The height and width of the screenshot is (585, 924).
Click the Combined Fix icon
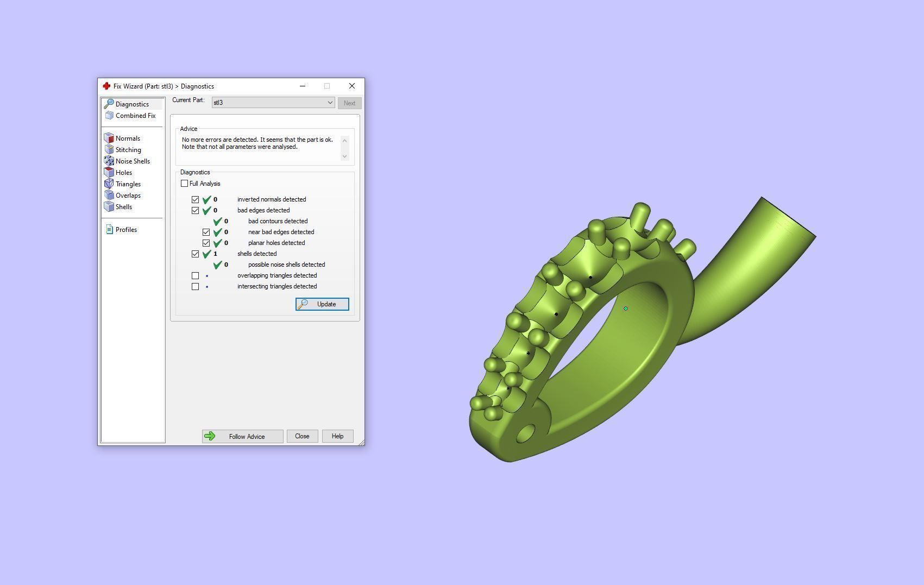tap(109, 115)
